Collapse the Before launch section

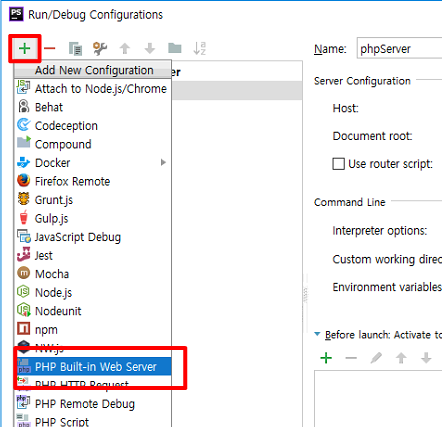[317, 334]
